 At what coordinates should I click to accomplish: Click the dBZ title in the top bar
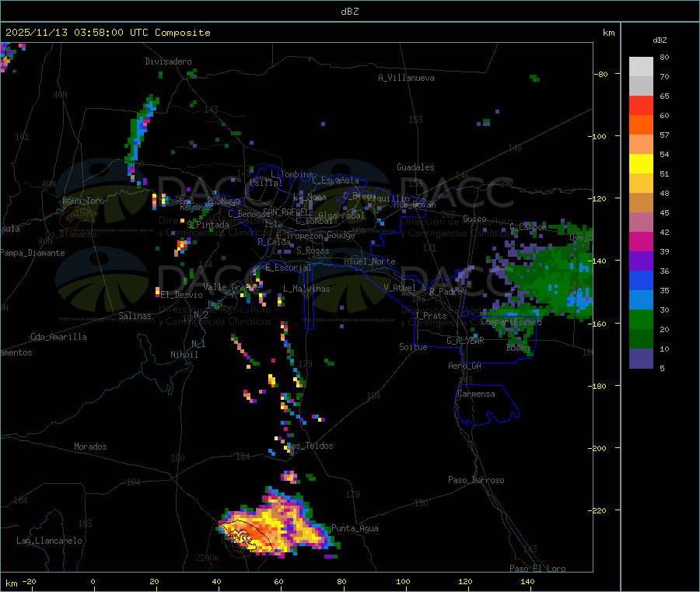point(349,12)
